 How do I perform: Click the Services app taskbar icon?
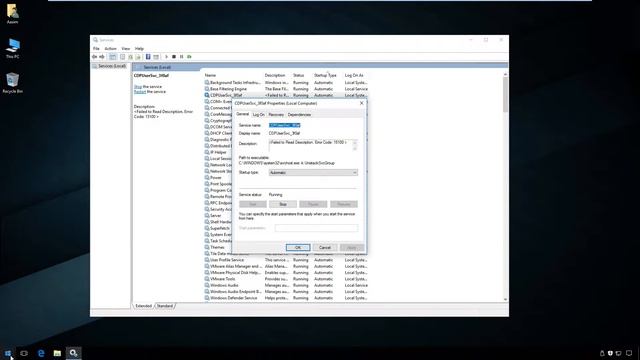[x=73, y=353]
